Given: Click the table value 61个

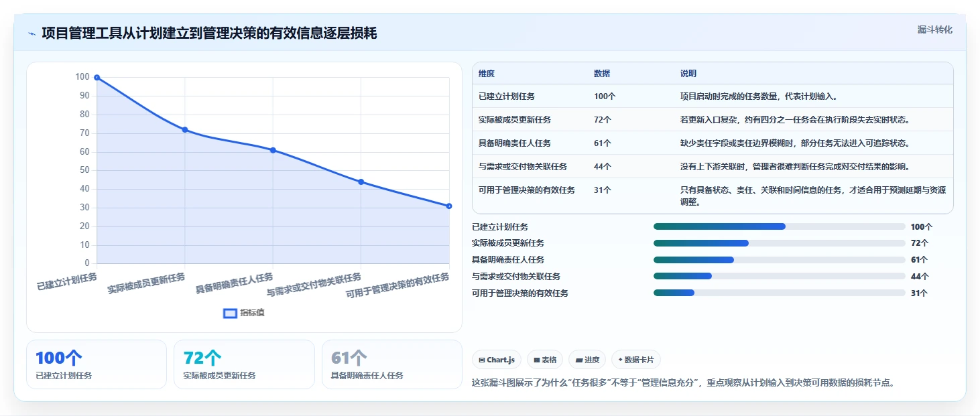Looking at the screenshot, I should coord(603,143).
